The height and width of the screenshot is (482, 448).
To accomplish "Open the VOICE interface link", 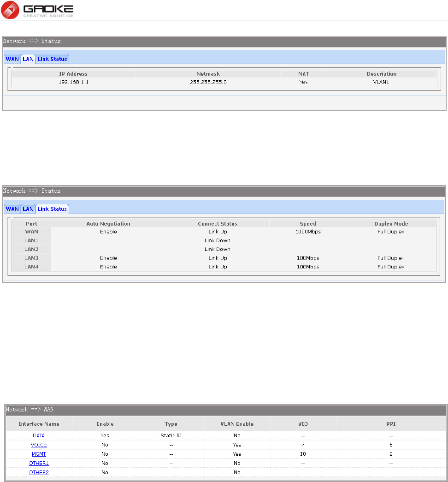I will [39, 445].
